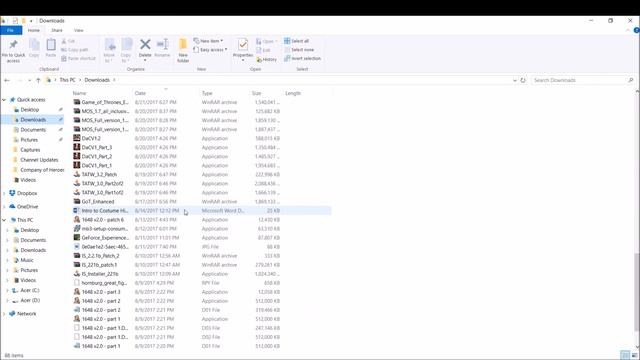Sort by the Name column header

(x=102, y=93)
